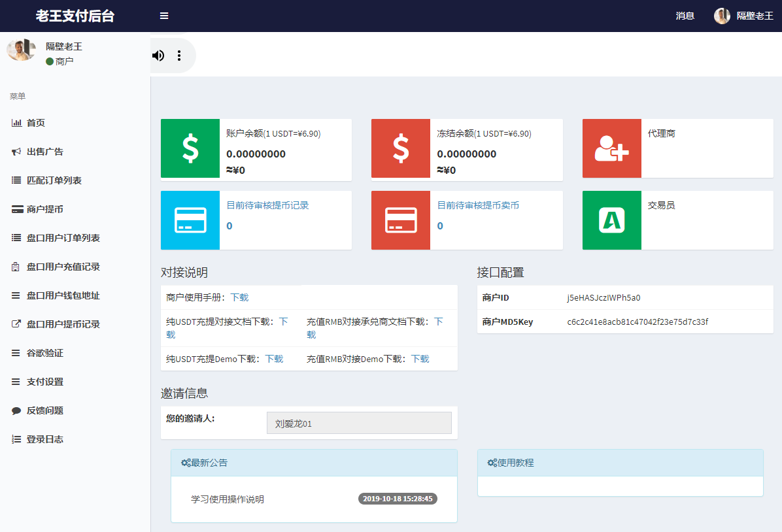The height and width of the screenshot is (532, 782).
Task: Open the audio player three-dot options
Action: pyautogui.click(x=179, y=56)
